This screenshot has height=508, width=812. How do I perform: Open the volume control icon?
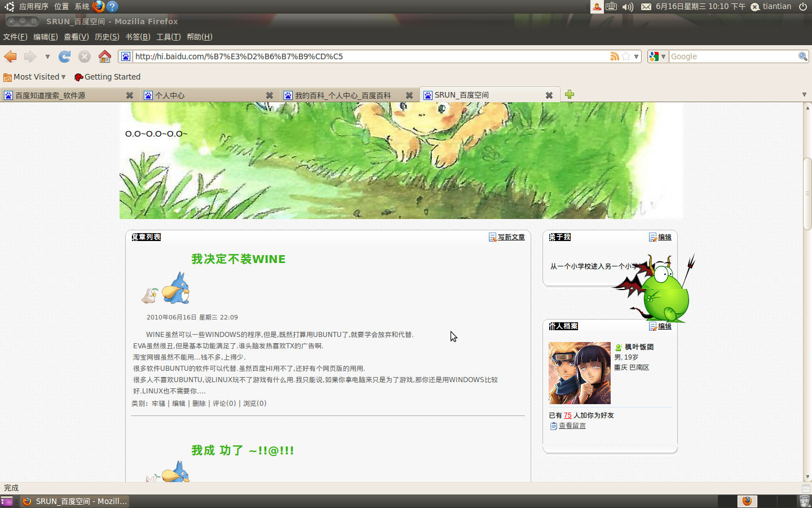click(628, 6)
